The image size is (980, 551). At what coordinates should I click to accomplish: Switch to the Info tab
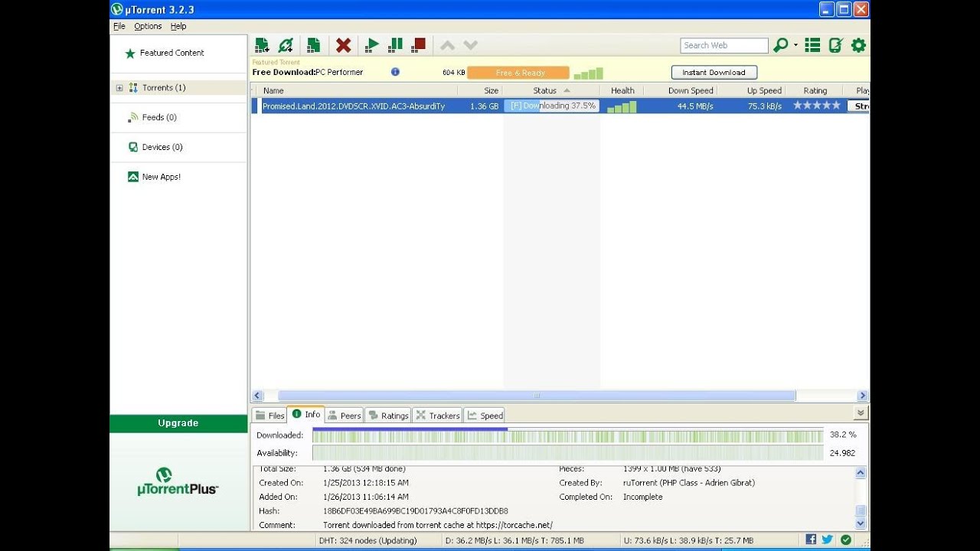(305, 414)
